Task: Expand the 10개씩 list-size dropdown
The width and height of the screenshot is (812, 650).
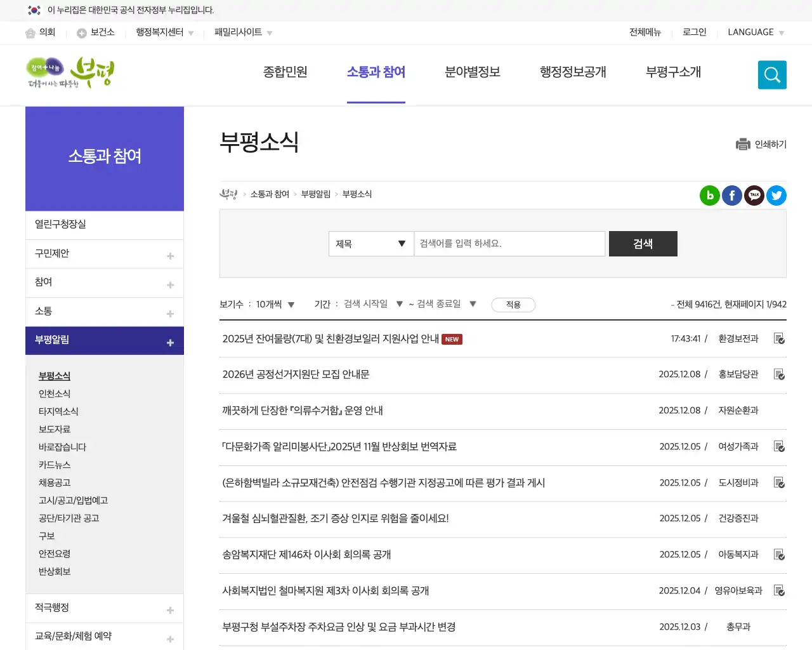Action: coord(273,304)
